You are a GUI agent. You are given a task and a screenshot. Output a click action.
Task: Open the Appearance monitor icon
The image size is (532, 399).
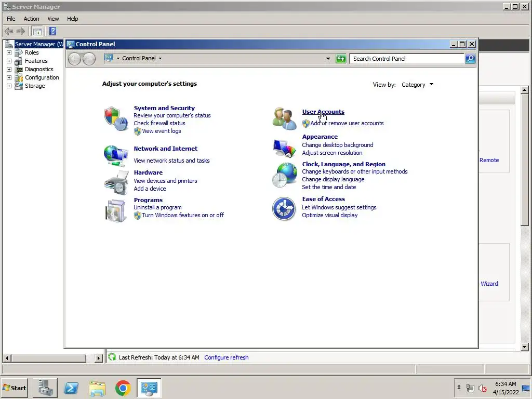click(x=284, y=148)
